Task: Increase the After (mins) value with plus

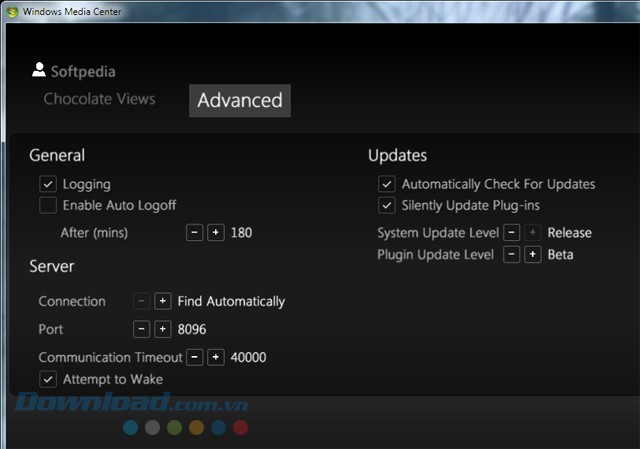Action: click(216, 233)
